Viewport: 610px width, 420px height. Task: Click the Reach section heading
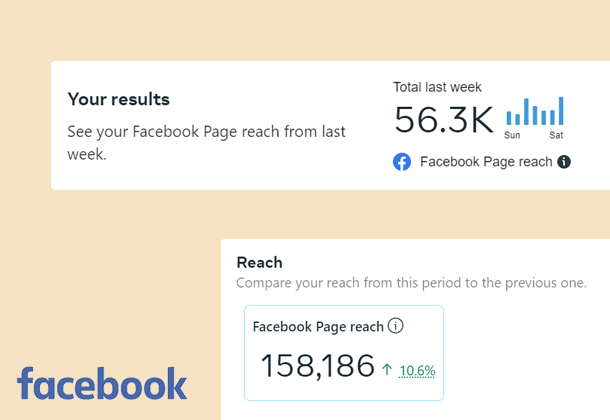tap(259, 262)
